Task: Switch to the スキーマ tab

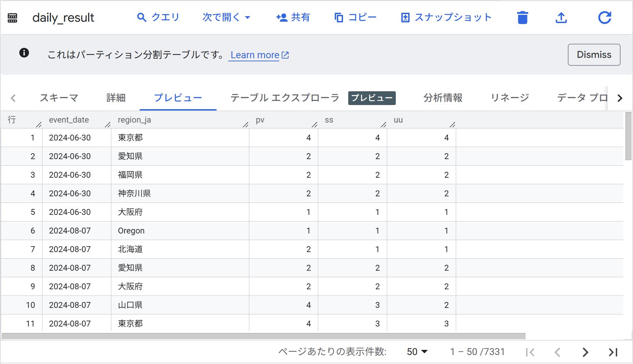Action: click(x=59, y=98)
